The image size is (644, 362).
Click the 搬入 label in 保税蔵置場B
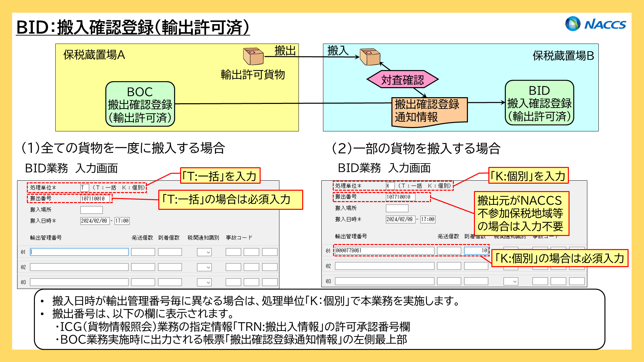click(x=338, y=51)
